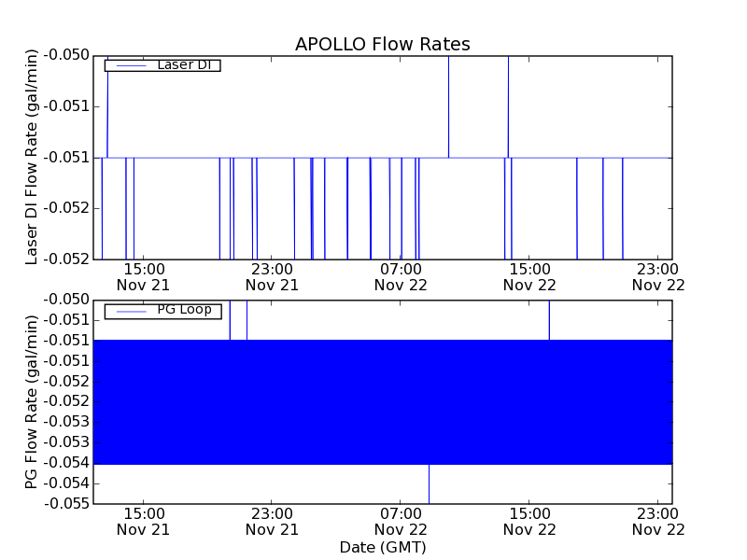Click 15:00 Nov 21 tick under top plot
The height and width of the screenshot is (560, 747).
point(143,276)
